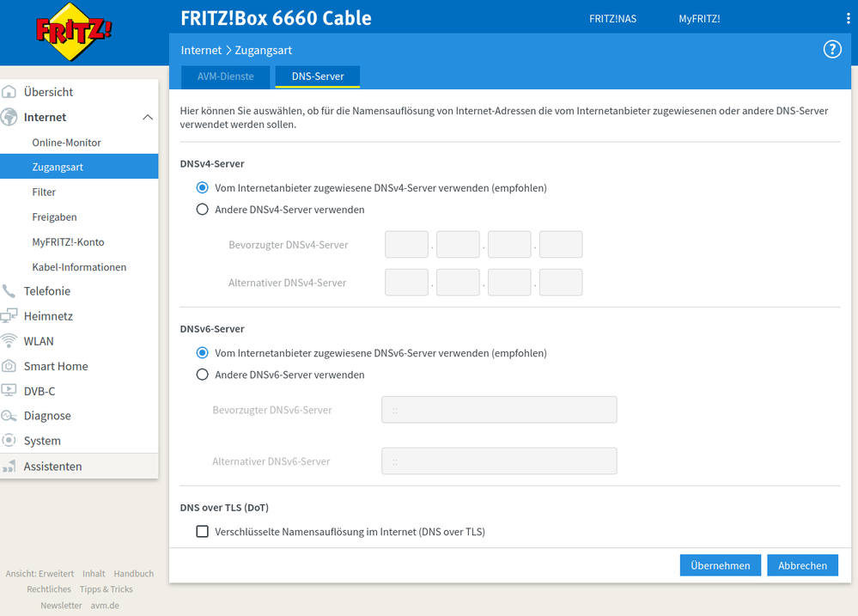This screenshot has height=616, width=858.
Task: Select Andere DNSv6-Server verwenden
Action: (x=202, y=375)
